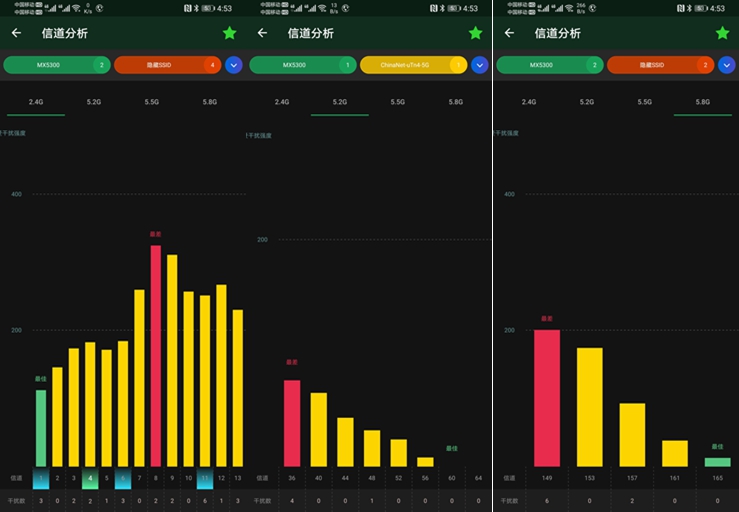
Task: Tap channel label 64 on the axis
Action: [x=478, y=478]
